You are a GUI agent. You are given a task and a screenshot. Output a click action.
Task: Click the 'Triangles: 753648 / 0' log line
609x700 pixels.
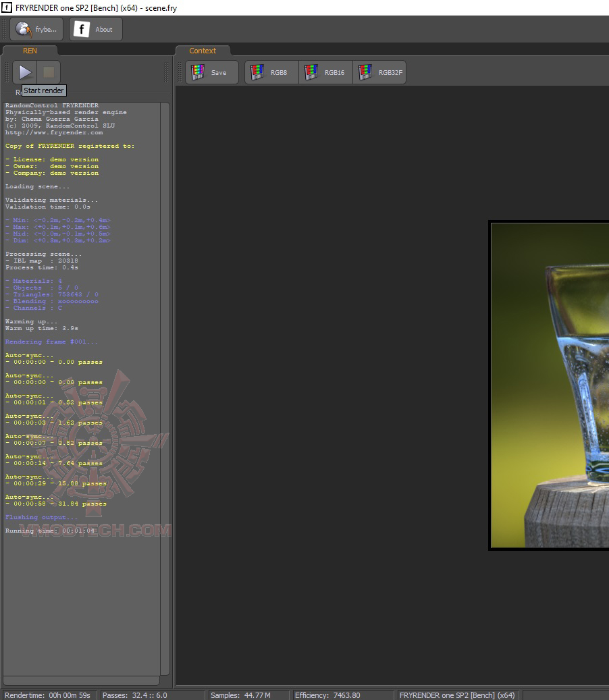(x=52, y=294)
